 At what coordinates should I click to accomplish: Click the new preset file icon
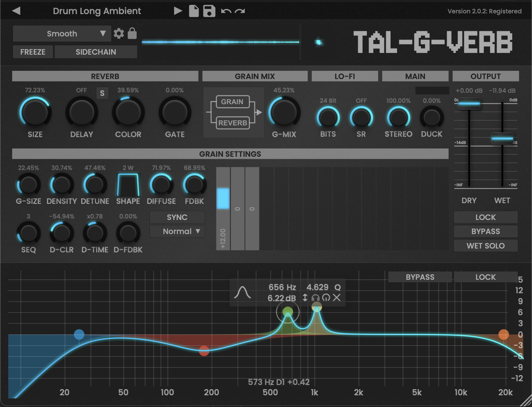[194, 11]
